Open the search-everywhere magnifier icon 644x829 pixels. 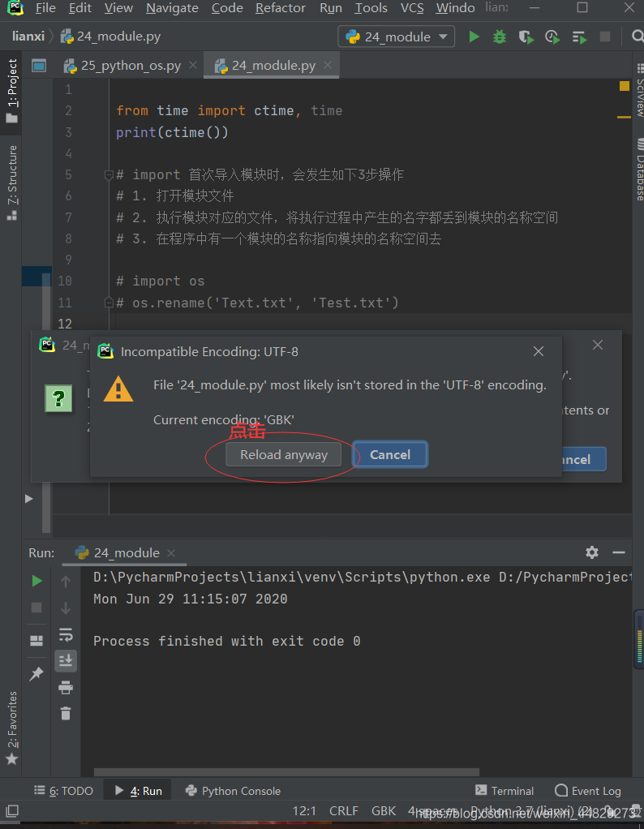pos(638,36)
